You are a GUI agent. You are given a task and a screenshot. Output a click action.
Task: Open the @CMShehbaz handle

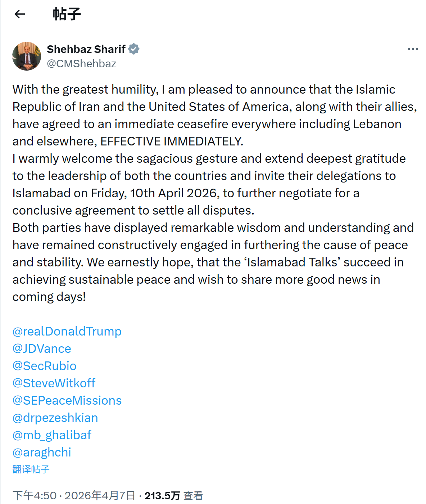[x=81, y=64]
